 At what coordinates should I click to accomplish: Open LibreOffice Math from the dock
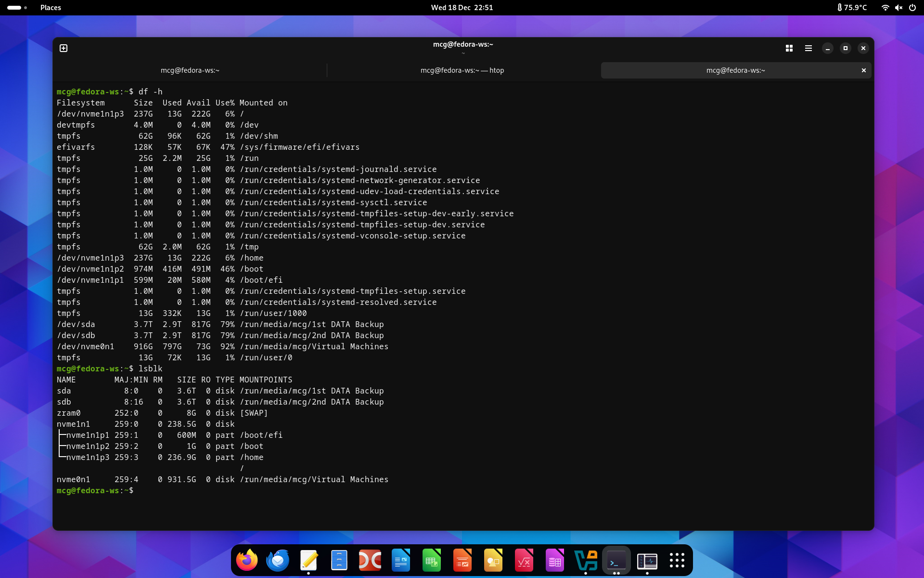pyautogui.click(x=524, y=560)
